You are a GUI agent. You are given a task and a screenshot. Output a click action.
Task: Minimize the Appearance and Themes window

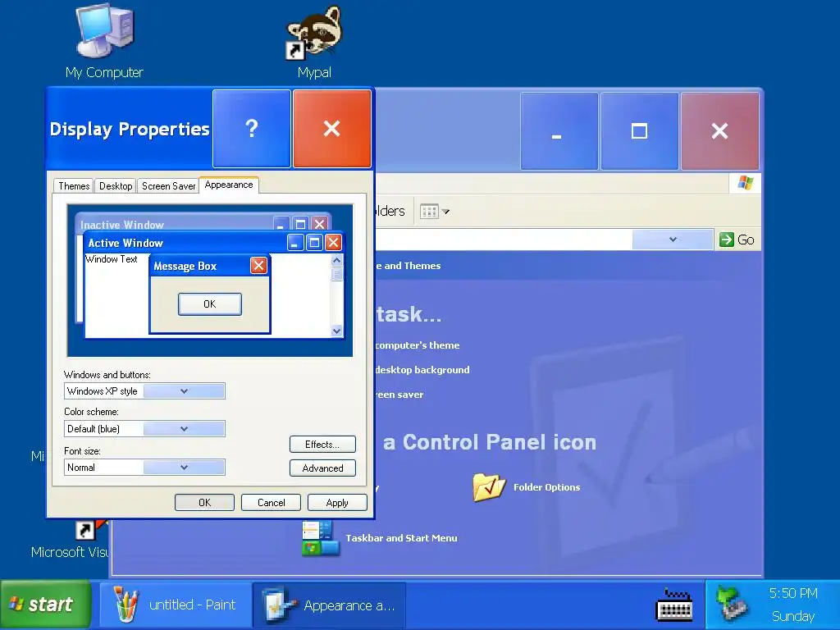(559, 130)
